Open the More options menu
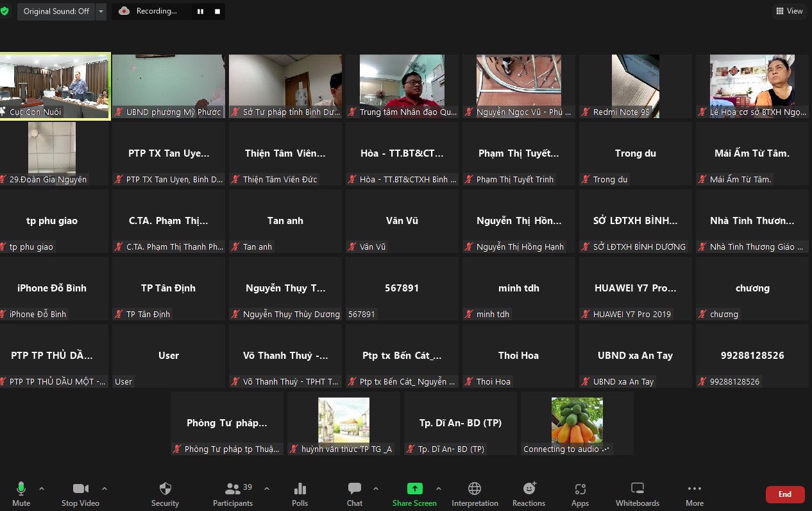Viewport: 812px width, 511px height. 694,489
